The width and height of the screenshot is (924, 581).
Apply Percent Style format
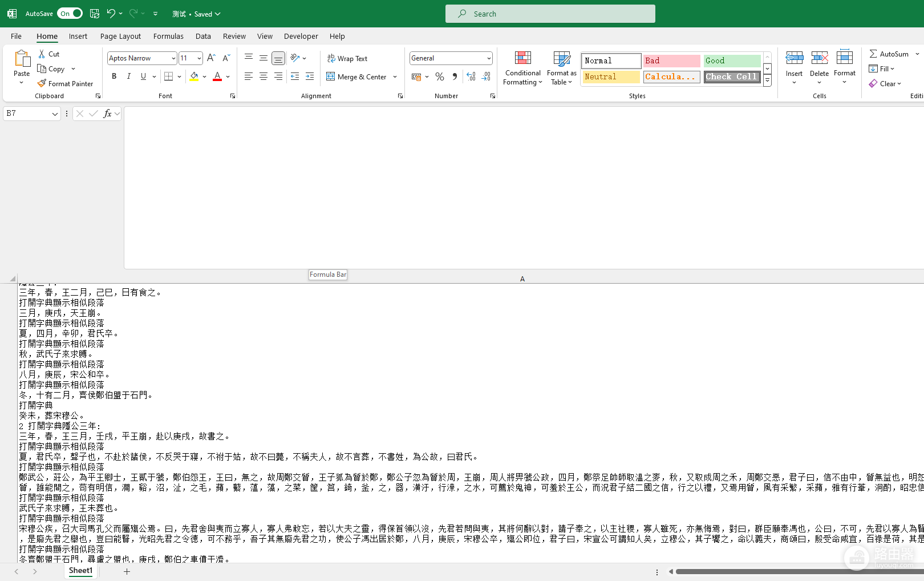[x=440, y=76]
